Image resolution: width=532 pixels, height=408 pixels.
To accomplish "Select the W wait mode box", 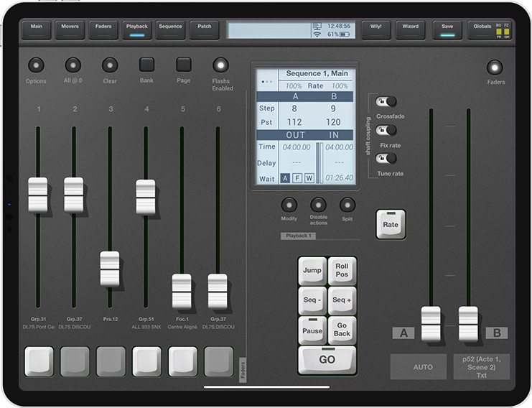I will point(309,178).
